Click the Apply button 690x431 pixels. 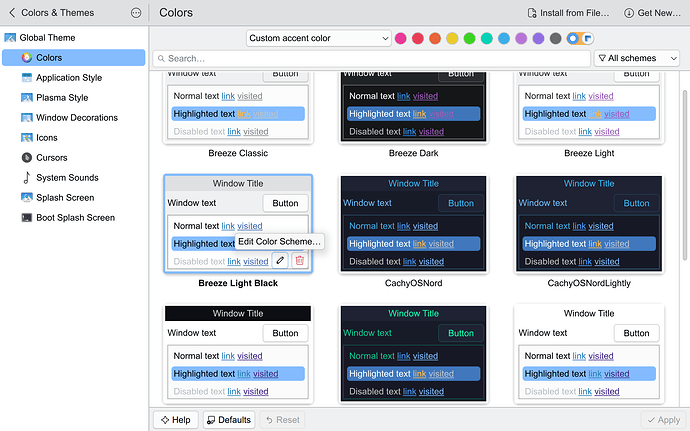coord(664,420)
